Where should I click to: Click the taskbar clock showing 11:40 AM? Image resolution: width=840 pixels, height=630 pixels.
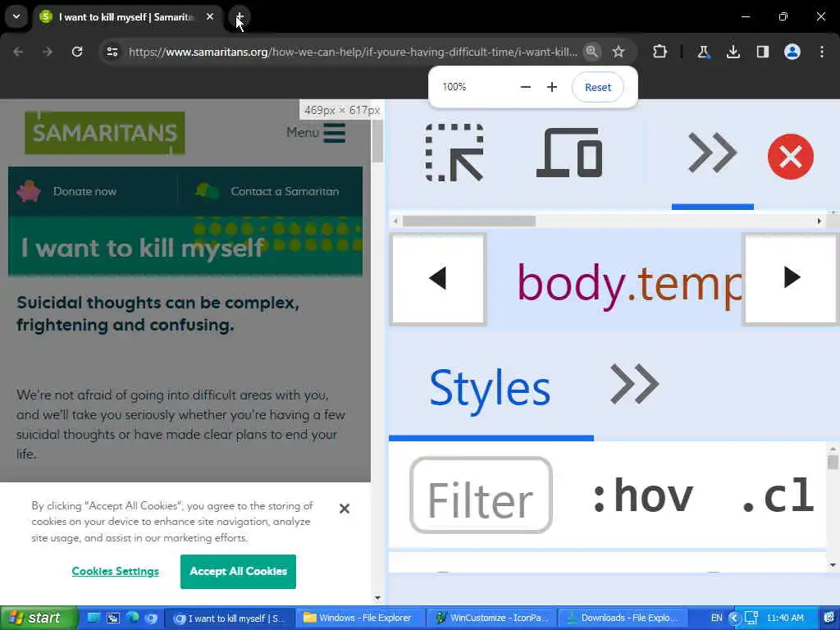pyautogui.click(x=785, y=618)
